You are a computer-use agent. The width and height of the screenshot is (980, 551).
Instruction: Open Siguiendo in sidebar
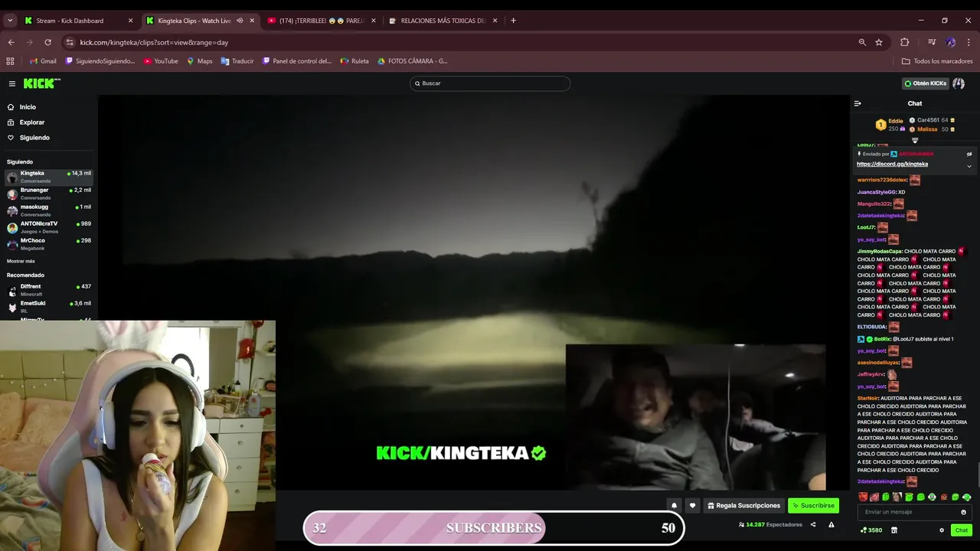[34, 138]
